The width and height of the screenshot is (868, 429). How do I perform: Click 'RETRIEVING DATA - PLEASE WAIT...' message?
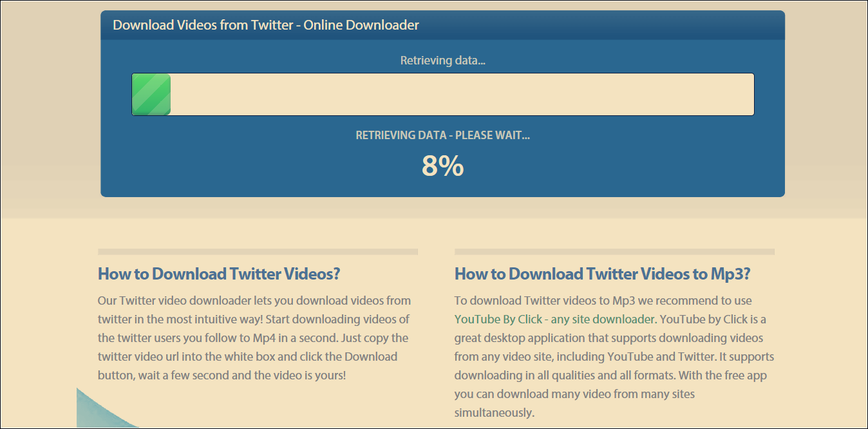point(443,135)
